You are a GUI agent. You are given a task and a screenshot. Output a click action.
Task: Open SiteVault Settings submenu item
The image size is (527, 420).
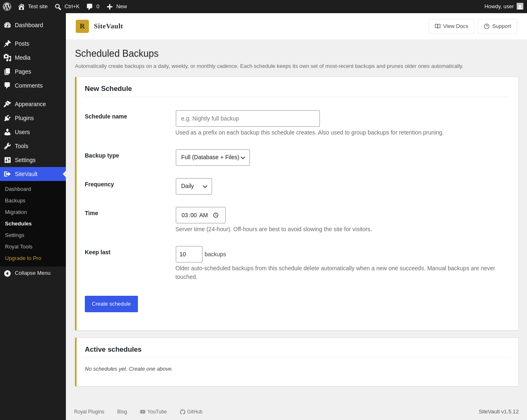pyautogui.click(x=14, y=235)
